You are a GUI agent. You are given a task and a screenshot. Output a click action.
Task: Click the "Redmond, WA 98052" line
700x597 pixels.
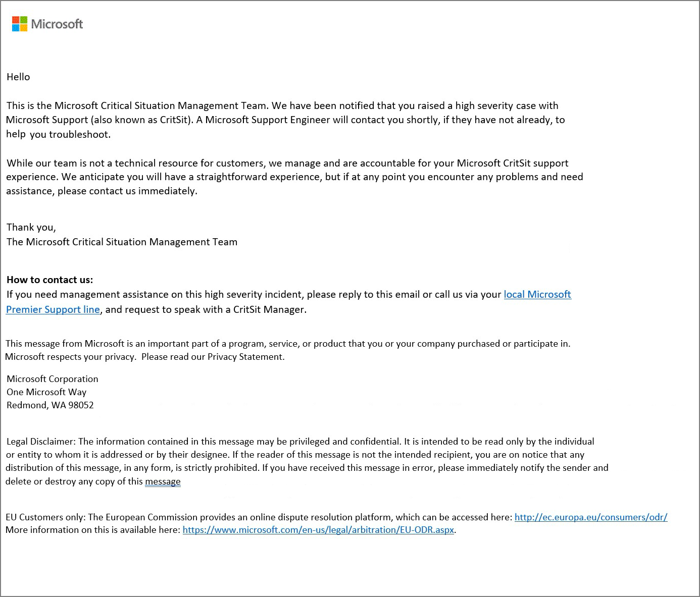[x=50, y=405]
